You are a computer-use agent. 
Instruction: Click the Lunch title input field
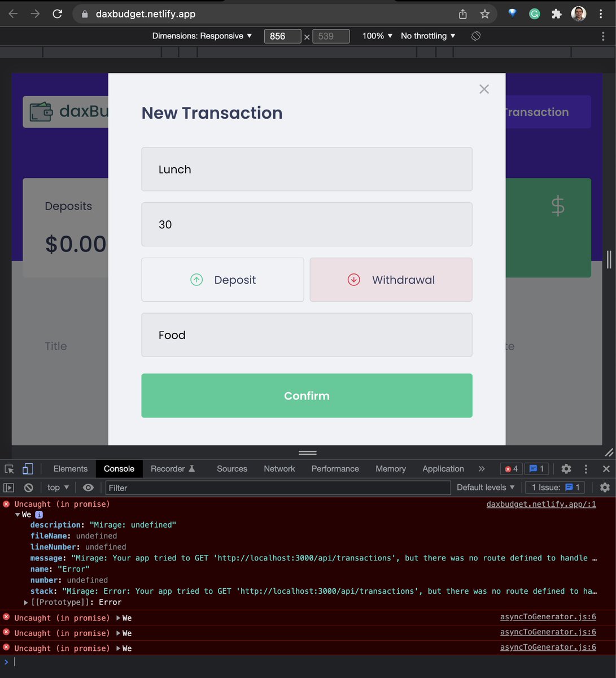[307, 169]
